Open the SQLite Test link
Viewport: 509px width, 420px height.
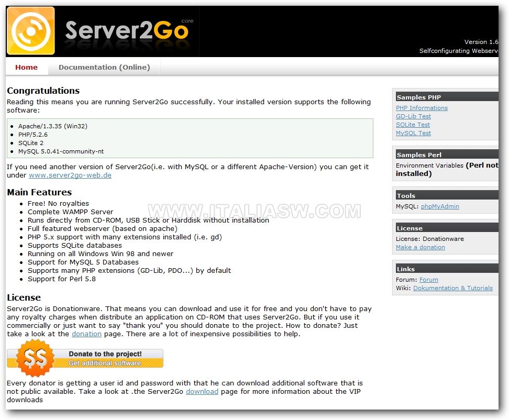click(413, 125)
